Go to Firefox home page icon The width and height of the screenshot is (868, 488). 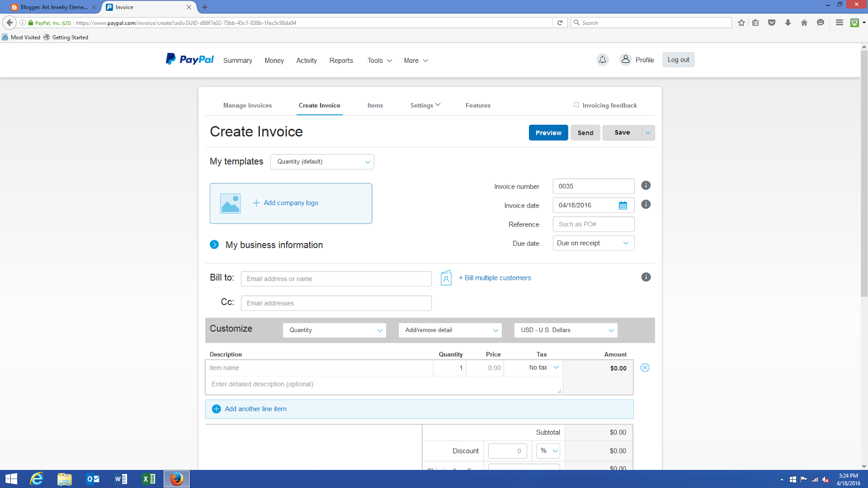804,23
